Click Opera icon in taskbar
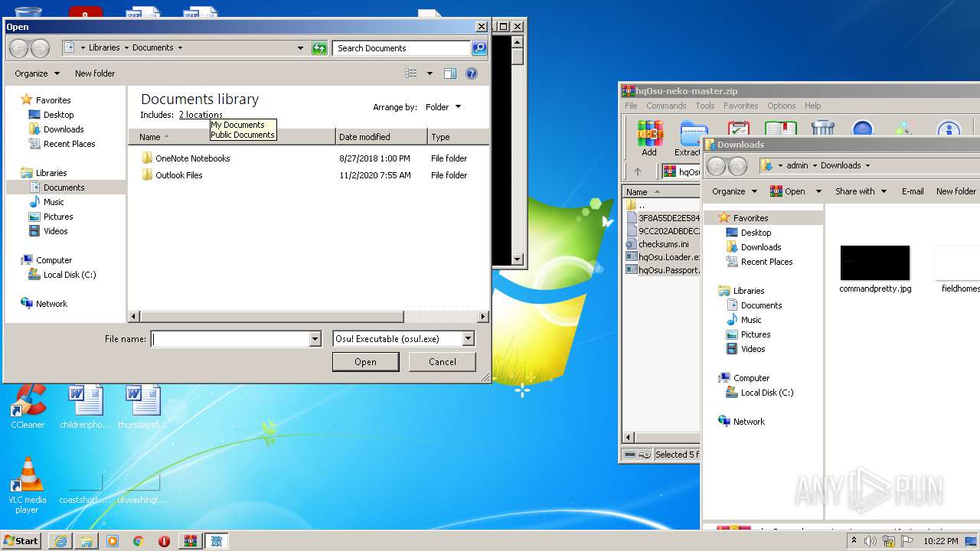This screenshot has width=980, height=551. pyautogui.click(x=164, y=541)
